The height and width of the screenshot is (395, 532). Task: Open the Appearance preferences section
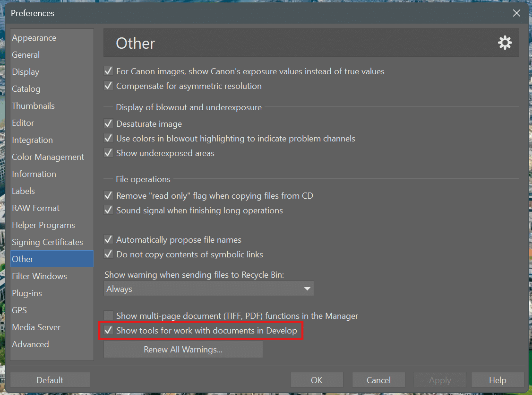34,38
